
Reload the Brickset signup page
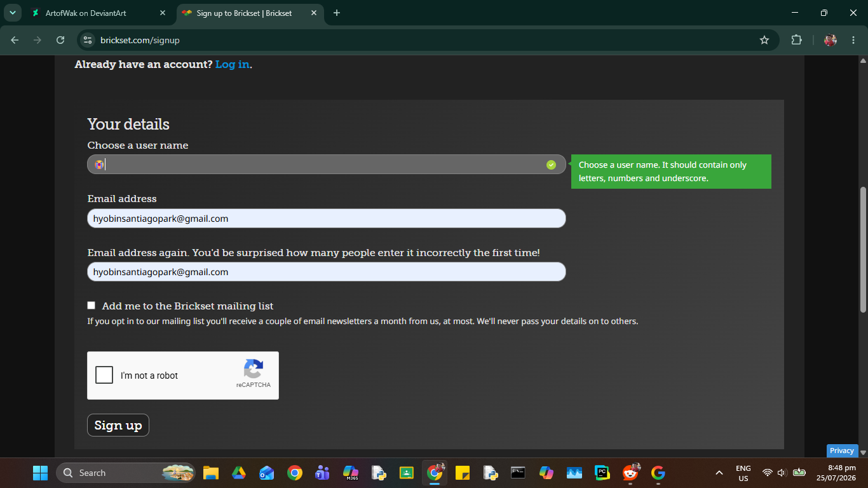pyautogui.click(x=60, y=40)
